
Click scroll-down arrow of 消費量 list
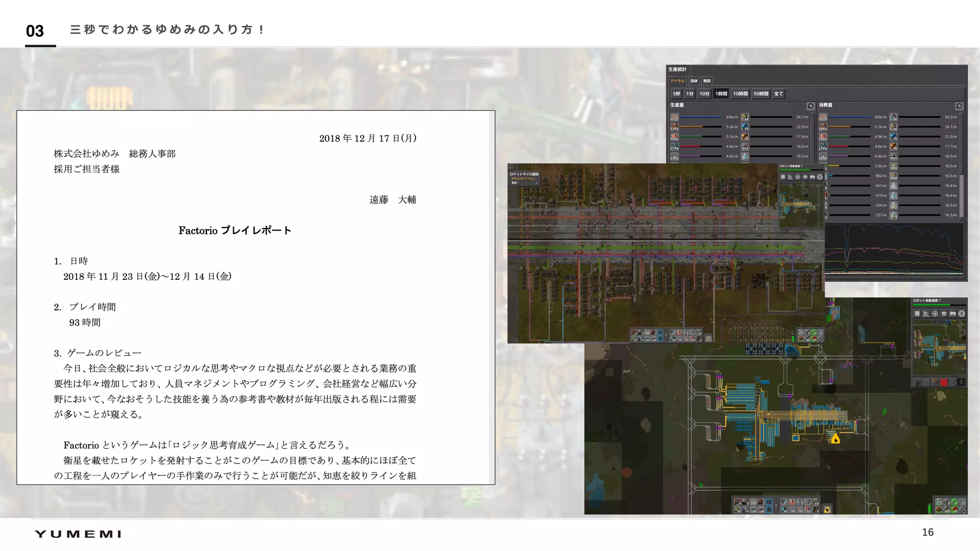click(961, 218)
